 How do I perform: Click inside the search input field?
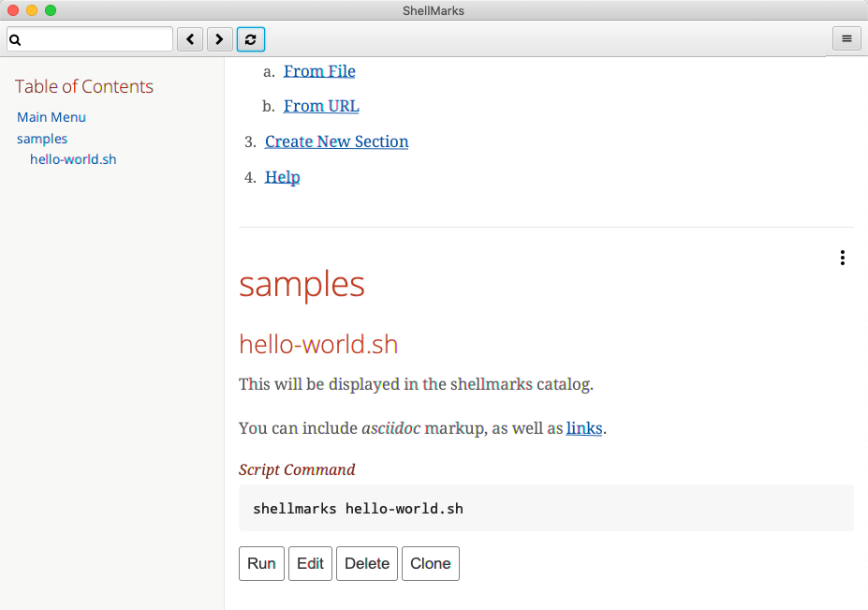coord(94,38)
